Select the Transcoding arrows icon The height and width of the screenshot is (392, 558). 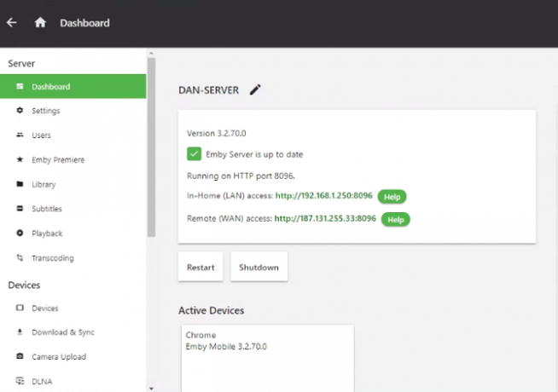(20, 257)
